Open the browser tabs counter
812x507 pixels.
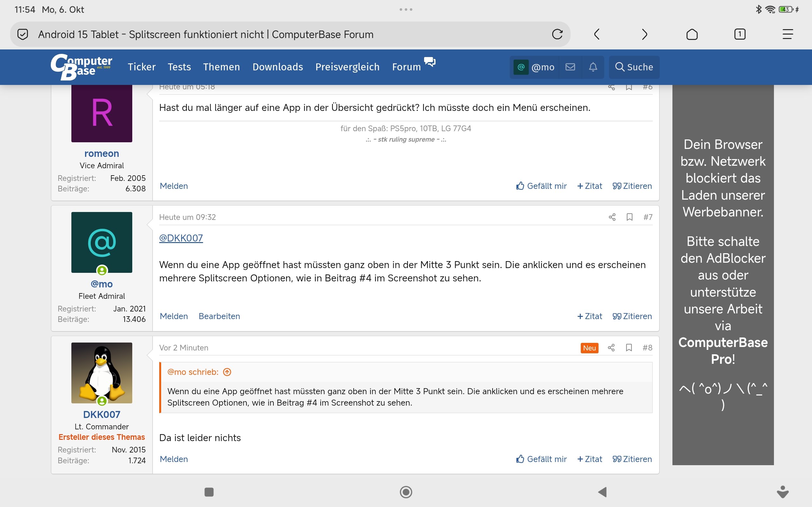click(740, 34)
